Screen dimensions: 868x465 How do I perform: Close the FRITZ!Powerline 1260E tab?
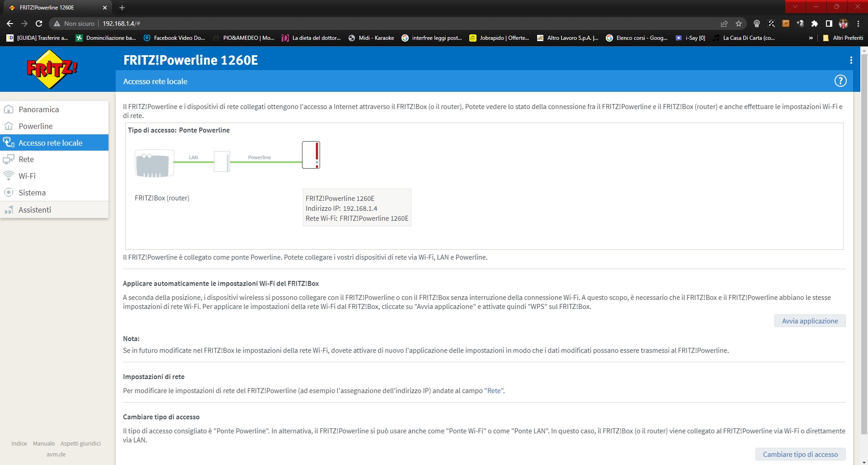click(x=104, y=8)
